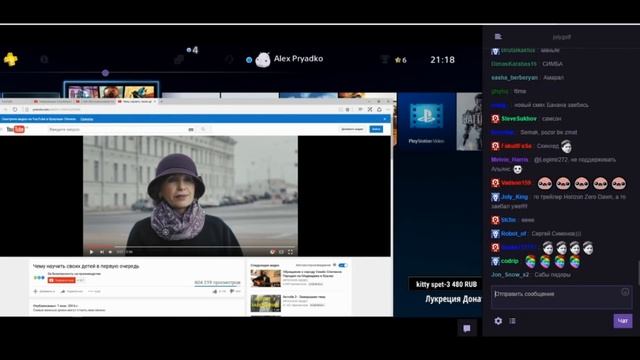
Task: Open PlayStation Video tile
Action: pyautogui.click(x=427, y=121)
